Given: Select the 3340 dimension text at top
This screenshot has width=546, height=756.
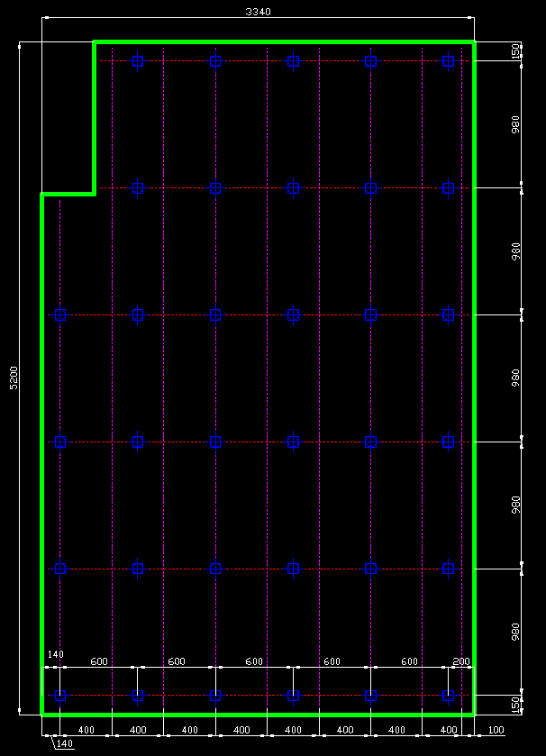Looking at the screenshot, I should click(x=258, y=12).
